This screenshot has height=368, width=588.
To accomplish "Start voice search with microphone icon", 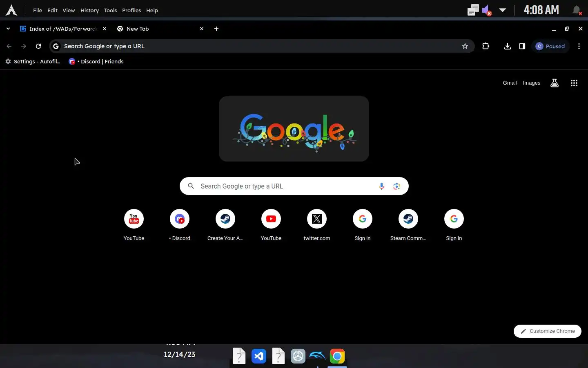I will (381, 186).
